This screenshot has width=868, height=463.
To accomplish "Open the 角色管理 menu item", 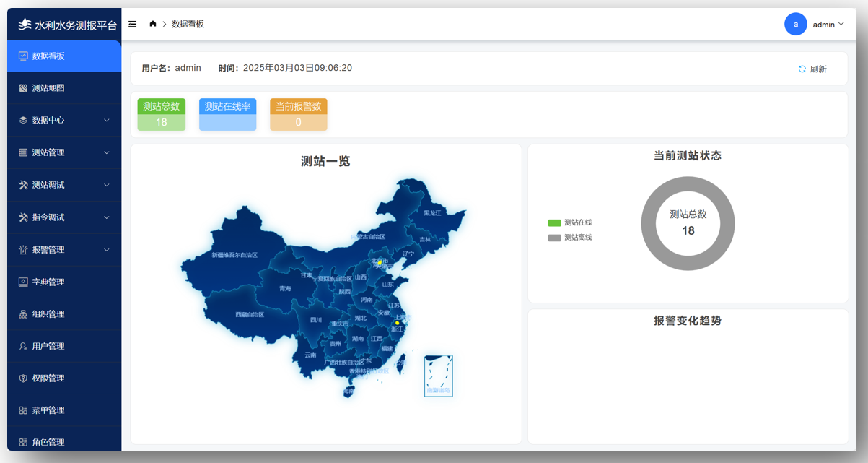I will (x=64, y=440).
